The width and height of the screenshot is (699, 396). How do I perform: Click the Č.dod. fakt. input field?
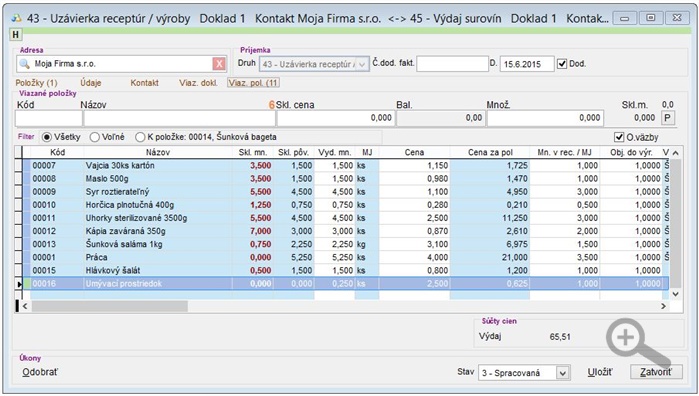452,64
